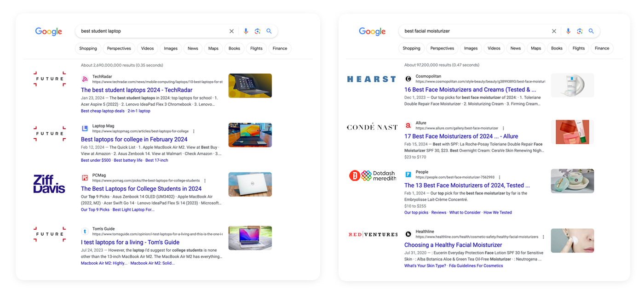Screen dimensions: 644x294
Task: Open more options for People result
Action: coord(500,177)
